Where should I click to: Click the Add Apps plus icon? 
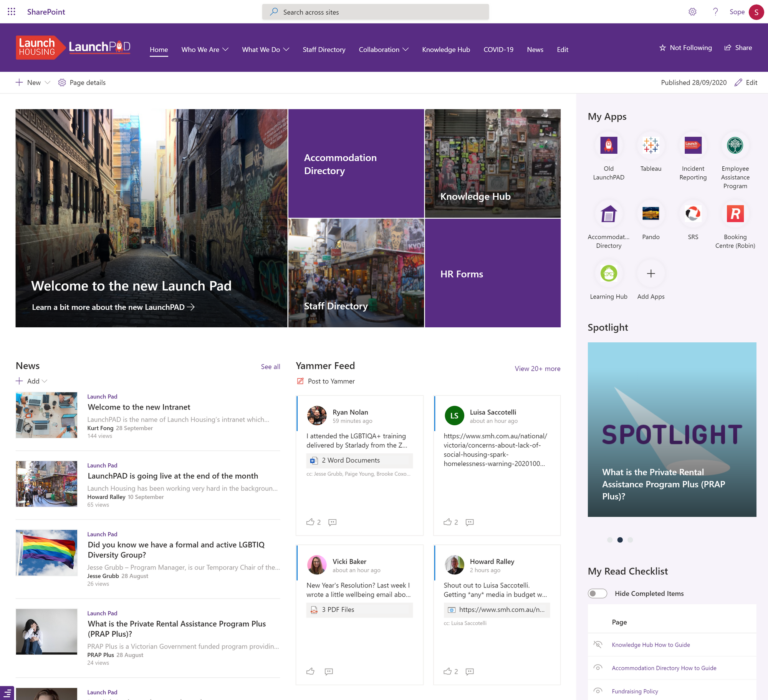651,274
